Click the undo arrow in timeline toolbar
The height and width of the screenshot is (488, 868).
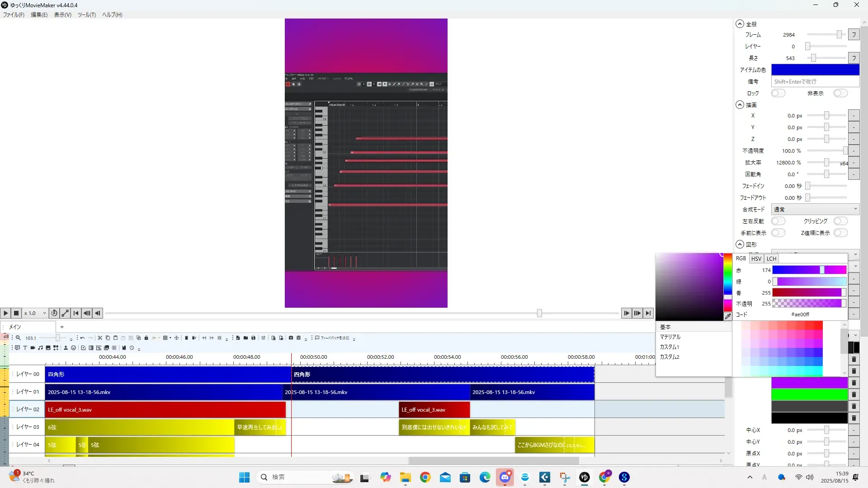(x=82, y=338)
